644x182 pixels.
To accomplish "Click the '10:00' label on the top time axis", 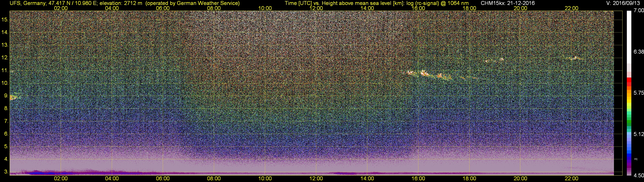I will (265, 8).
